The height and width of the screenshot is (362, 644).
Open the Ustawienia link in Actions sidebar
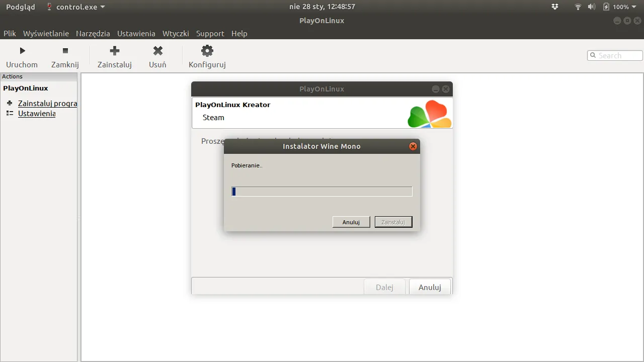37,113
